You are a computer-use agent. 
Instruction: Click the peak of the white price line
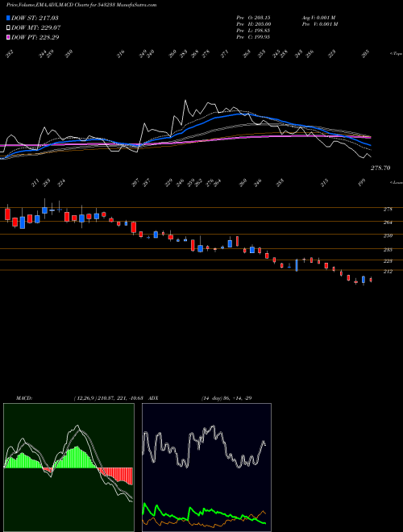coord(185,101)
